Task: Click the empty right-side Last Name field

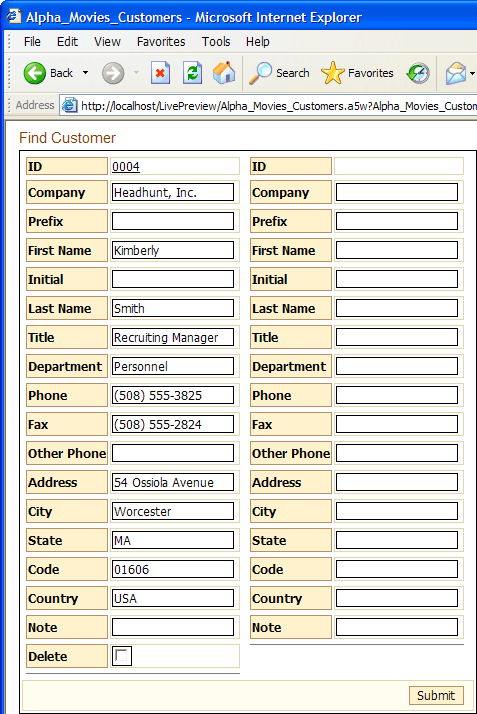Action: click(x=397, y=308)
